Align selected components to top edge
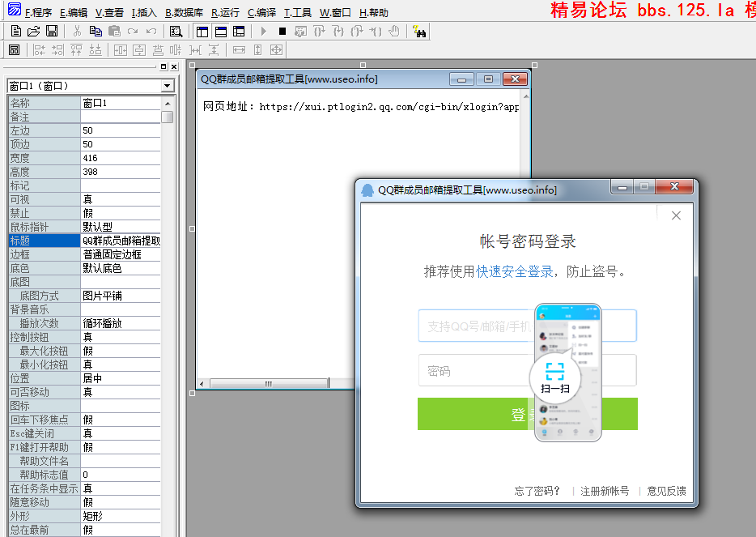The height and width of the screenshot is (537, 756). [x=76, y=49]
